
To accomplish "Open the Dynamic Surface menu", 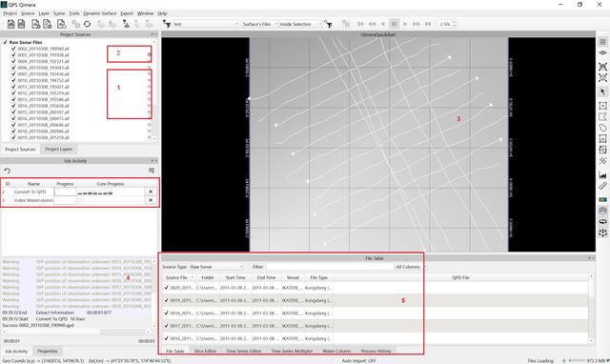I will [99, 13].
